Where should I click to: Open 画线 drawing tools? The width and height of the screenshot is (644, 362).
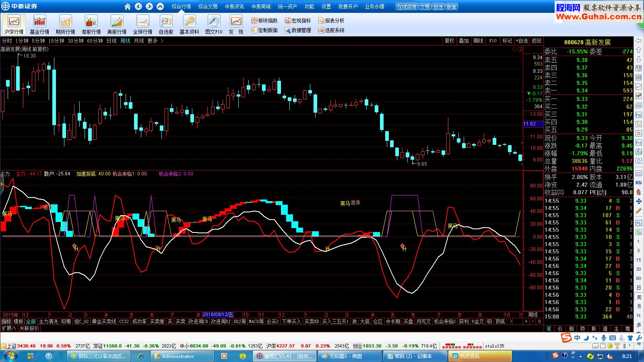point(478,41)
